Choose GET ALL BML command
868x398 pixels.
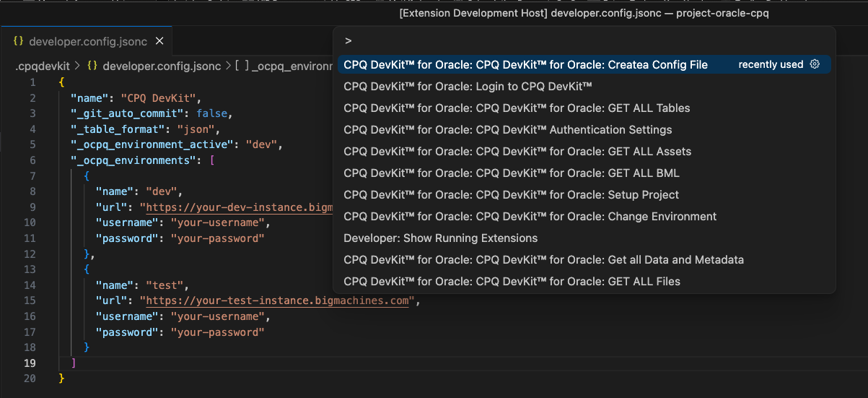tap(584, 173)
